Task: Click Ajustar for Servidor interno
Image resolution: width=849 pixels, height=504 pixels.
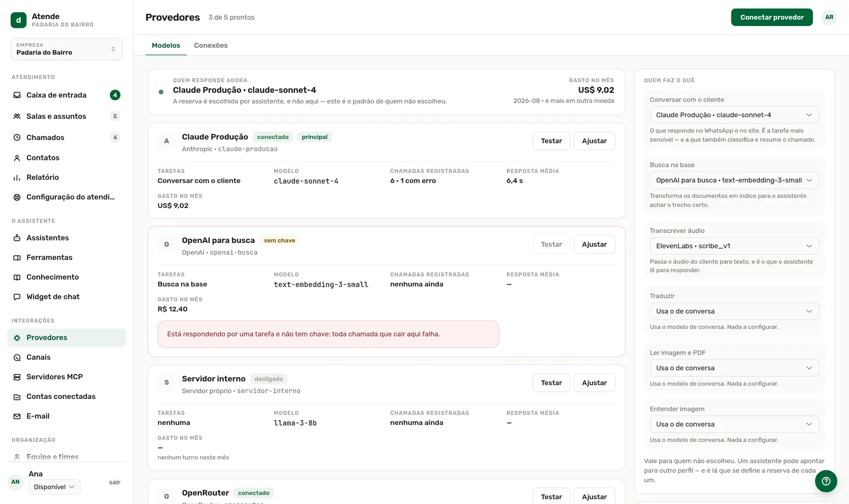Action: (x=594, y=383)
